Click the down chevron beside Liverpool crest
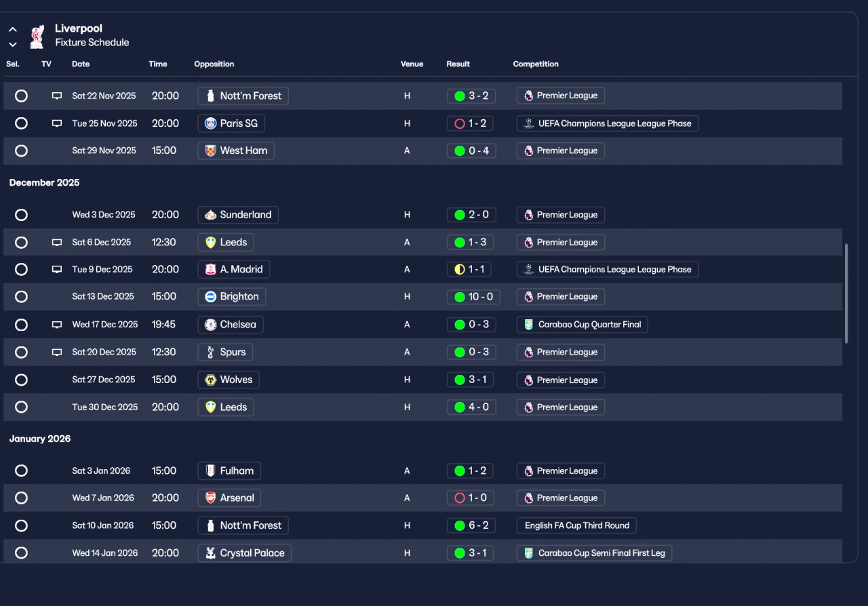This screenshot has width=868, height=606. pyautogui.click(x=13, y=45)
